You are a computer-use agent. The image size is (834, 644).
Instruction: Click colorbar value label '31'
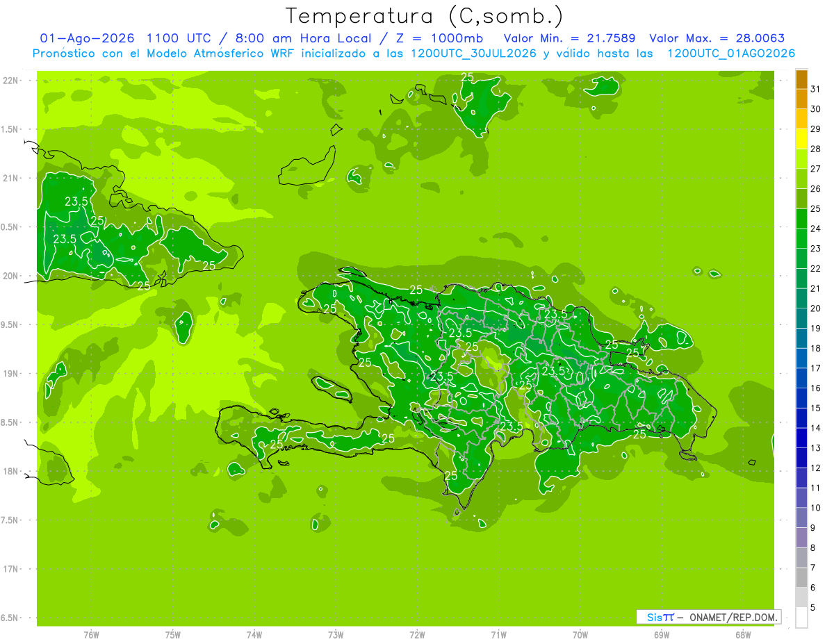(815, 89)
